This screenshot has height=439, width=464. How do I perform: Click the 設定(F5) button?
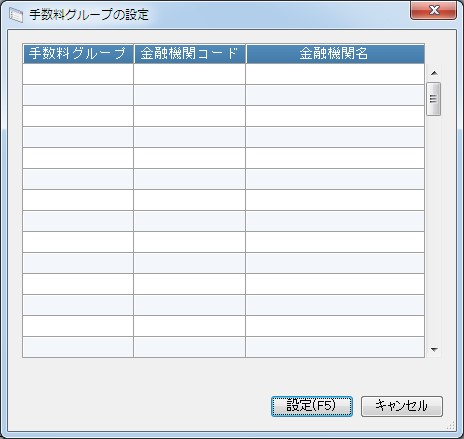312,406
